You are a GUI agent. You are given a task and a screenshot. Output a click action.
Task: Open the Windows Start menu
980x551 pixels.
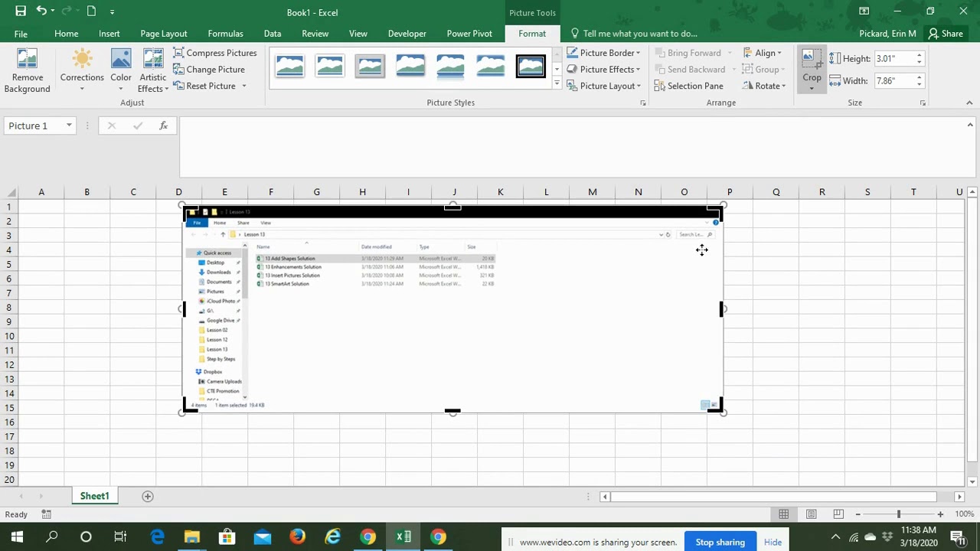(x=17, y=537)
